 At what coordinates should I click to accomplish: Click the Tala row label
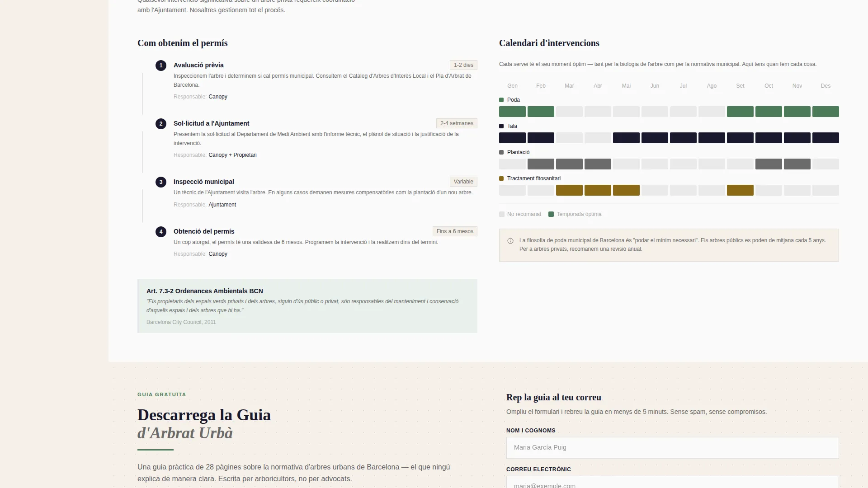(x=512, y=126)
